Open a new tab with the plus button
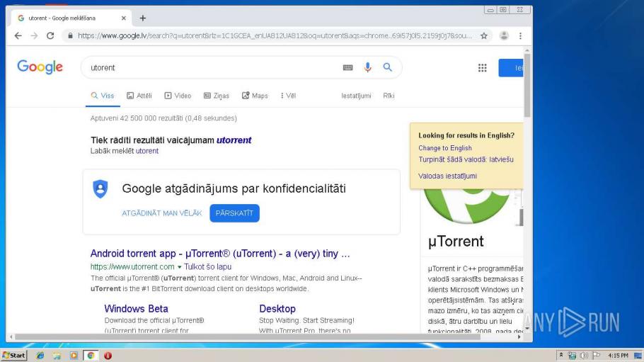 tap(142, 18)
